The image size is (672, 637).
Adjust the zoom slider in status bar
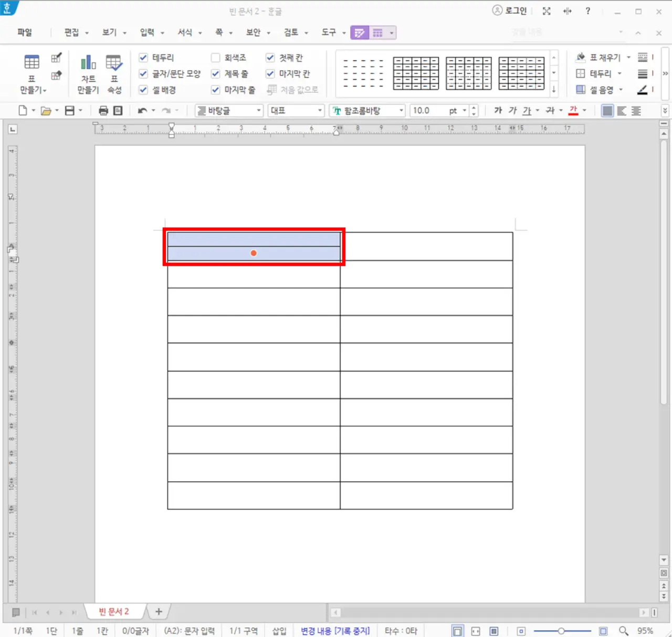(x=561, y=631)
